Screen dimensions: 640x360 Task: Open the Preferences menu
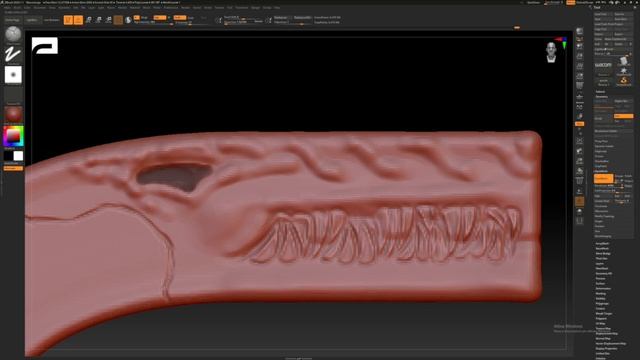[x=171, y=8]
